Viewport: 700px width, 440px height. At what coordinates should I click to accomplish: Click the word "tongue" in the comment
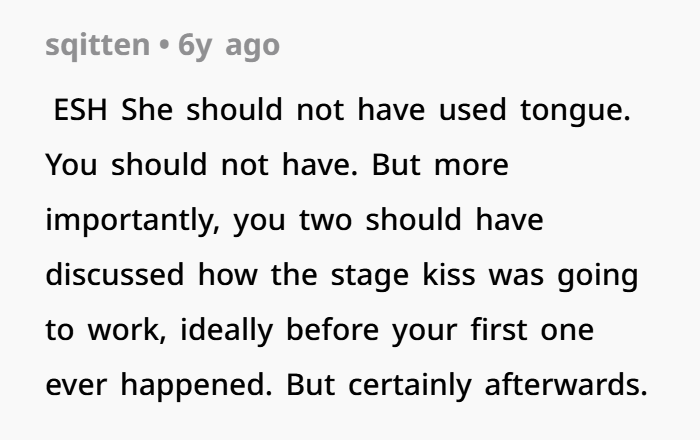574,110
